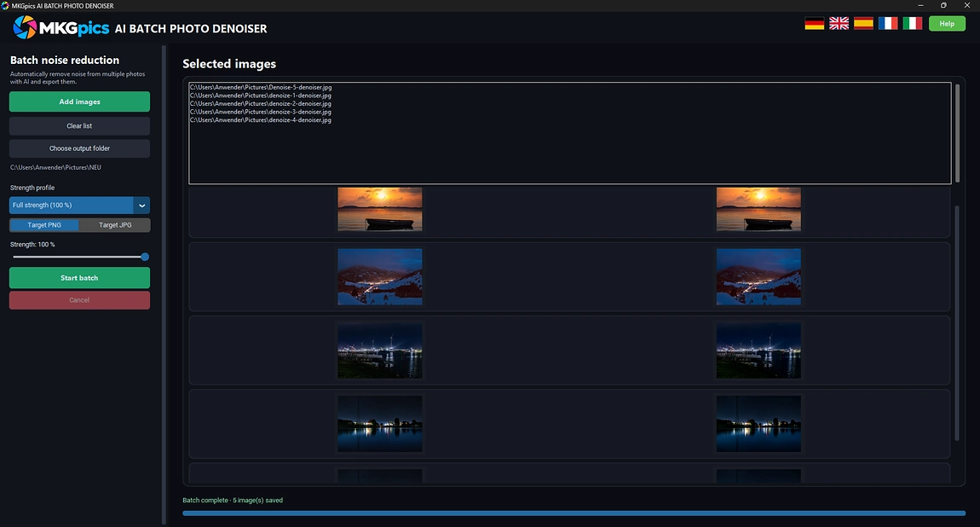Click the thumbnail preview area scrollbar
980x527 pixels.
pyautogui.click(x=957, y=323)
